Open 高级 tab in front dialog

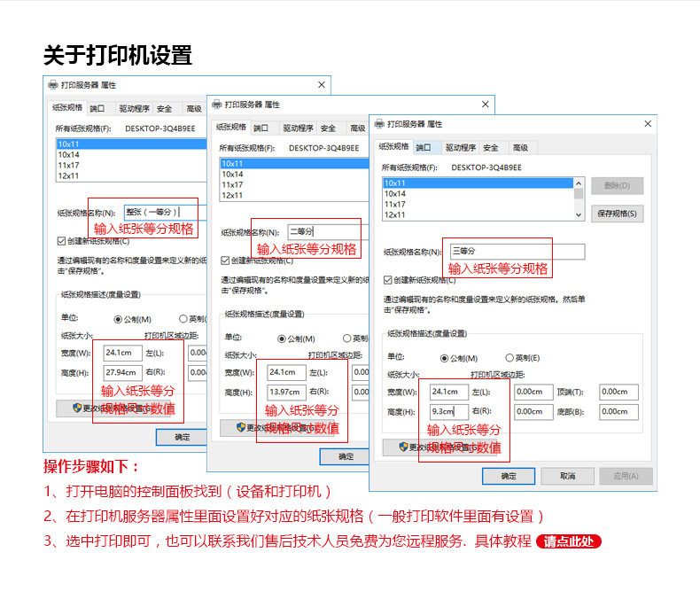coord(520,148)
